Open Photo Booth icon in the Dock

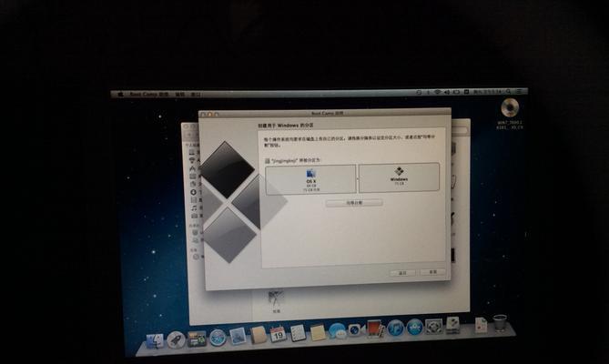pyautogui.click(x=375, y=329)
